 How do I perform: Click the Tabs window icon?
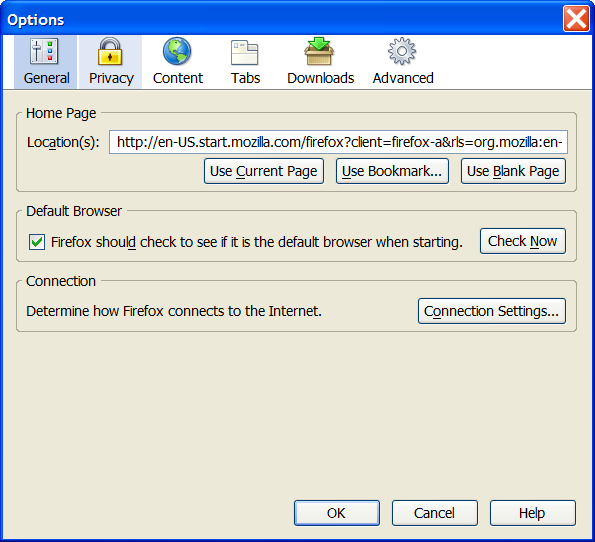coord(244,52)
